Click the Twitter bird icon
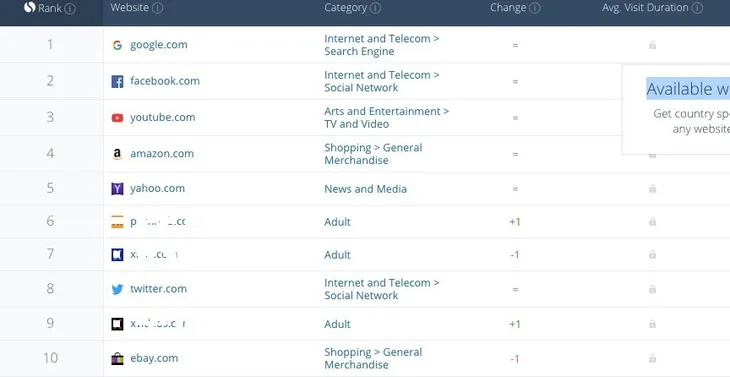Image resolution: width=730 pixels, height=377 pixels. [x=117, y=289]
